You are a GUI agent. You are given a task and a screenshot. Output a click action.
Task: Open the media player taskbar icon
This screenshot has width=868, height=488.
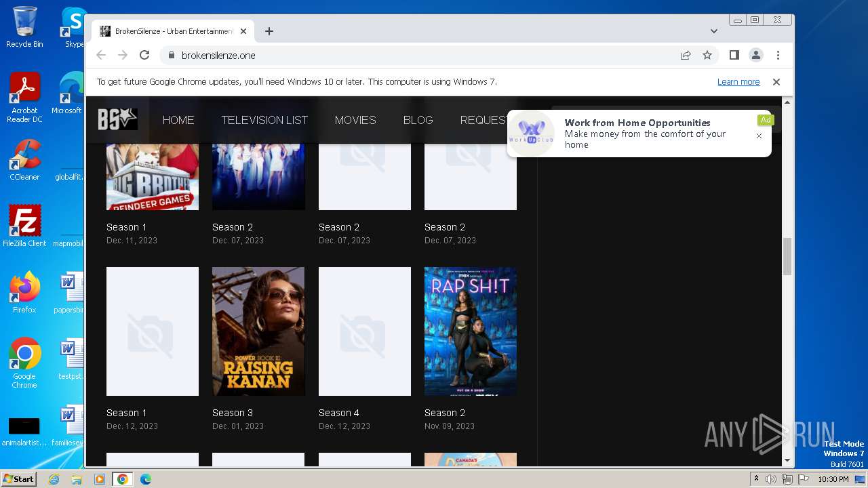(x=100, y=479)
